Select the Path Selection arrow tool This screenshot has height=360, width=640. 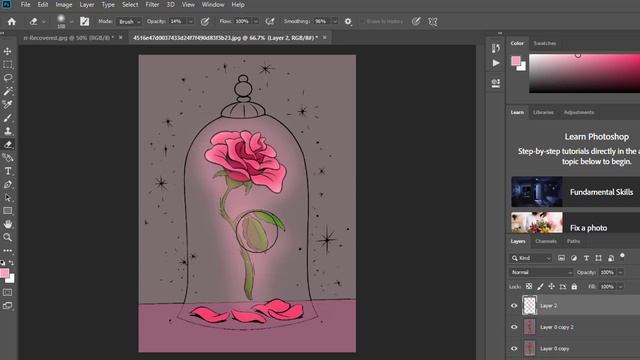pos(7,198)
